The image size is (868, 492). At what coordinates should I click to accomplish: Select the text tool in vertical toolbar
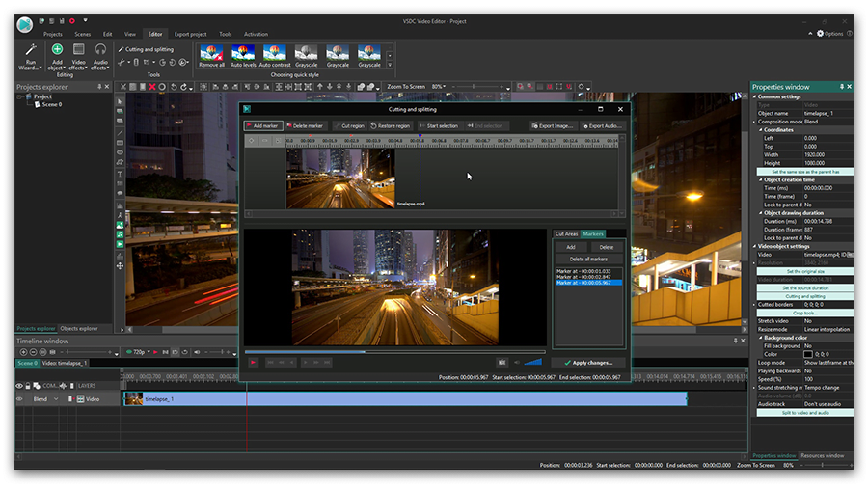tap(120, 174)
